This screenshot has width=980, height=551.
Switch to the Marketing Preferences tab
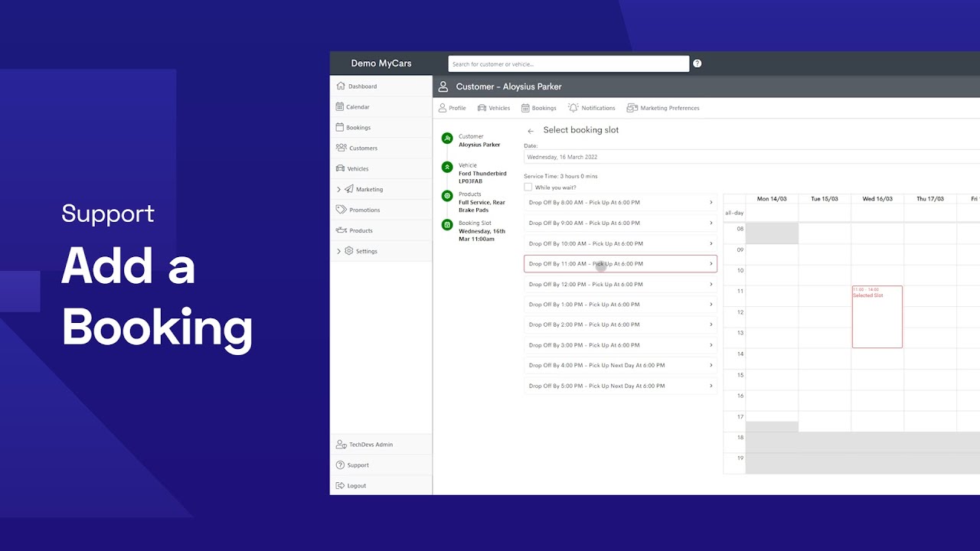tap(663, 108)
